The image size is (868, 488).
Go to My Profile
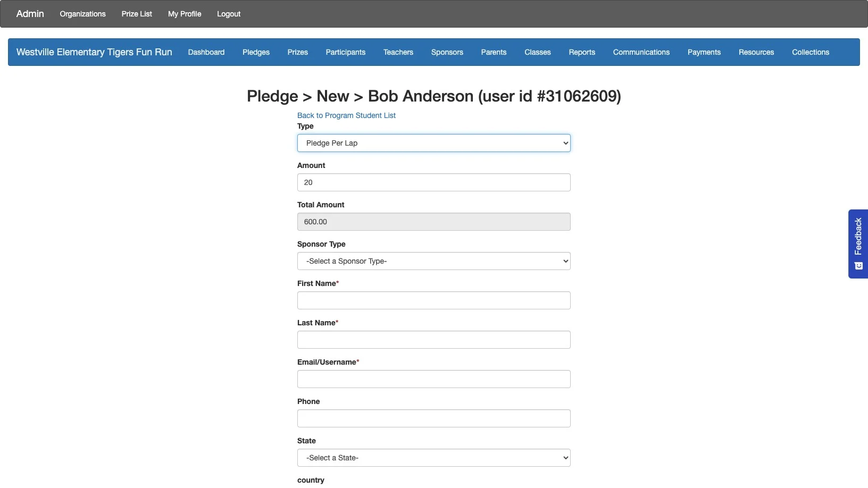coord(185,14)
